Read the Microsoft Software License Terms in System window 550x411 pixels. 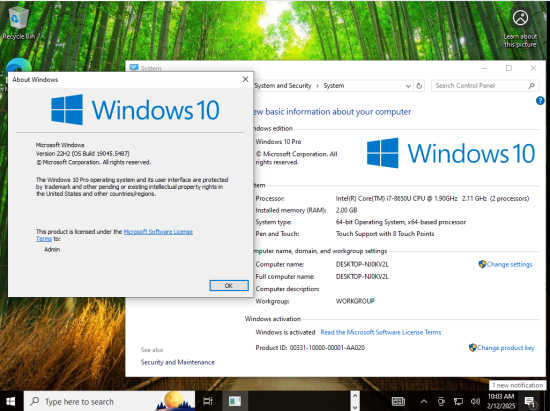(x=381, y=332)
